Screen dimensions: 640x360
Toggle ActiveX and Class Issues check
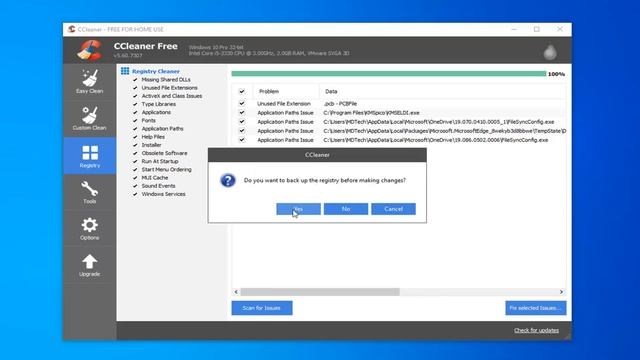tap(135, 96)
